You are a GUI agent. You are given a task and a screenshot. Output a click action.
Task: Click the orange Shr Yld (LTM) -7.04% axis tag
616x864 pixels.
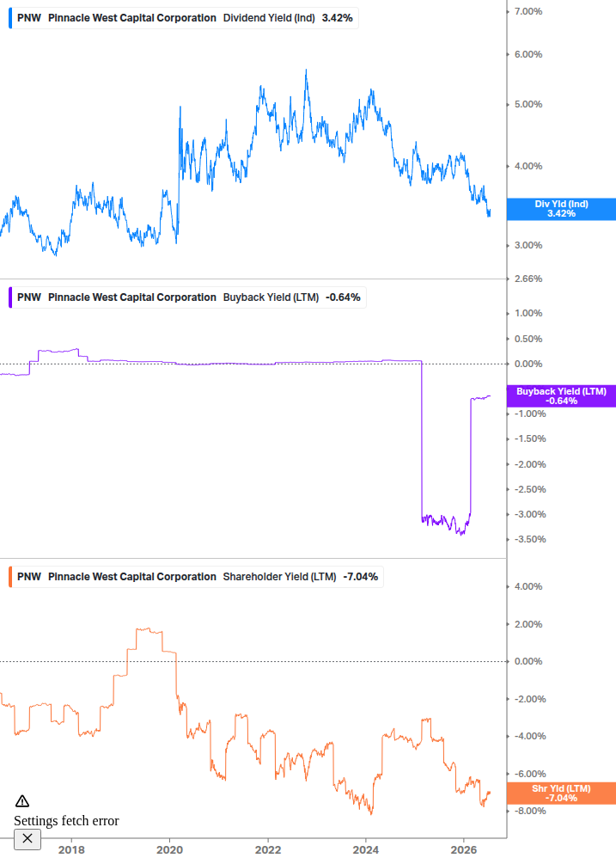(561, 794)
